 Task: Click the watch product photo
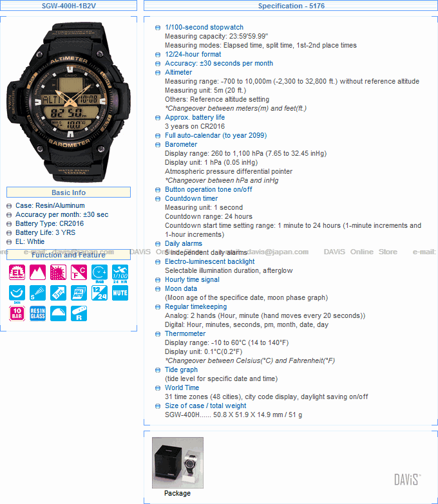(x=69, y=102)
